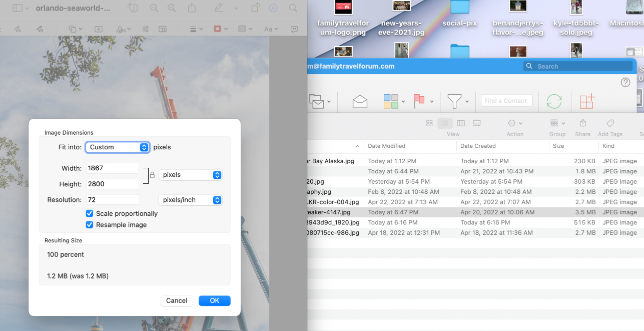Sort files by Size column header
This screenshot has width=644, height=331.
pos(558,146)
